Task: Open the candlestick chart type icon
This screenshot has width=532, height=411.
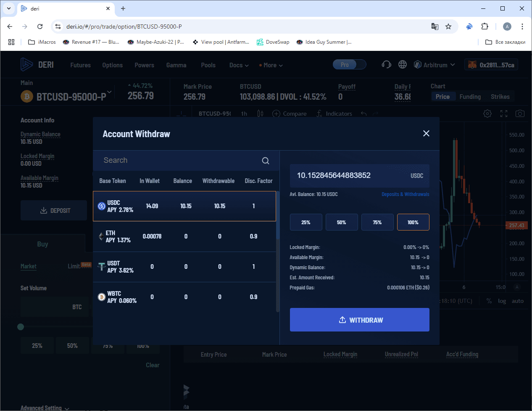Action: point(260,114)
